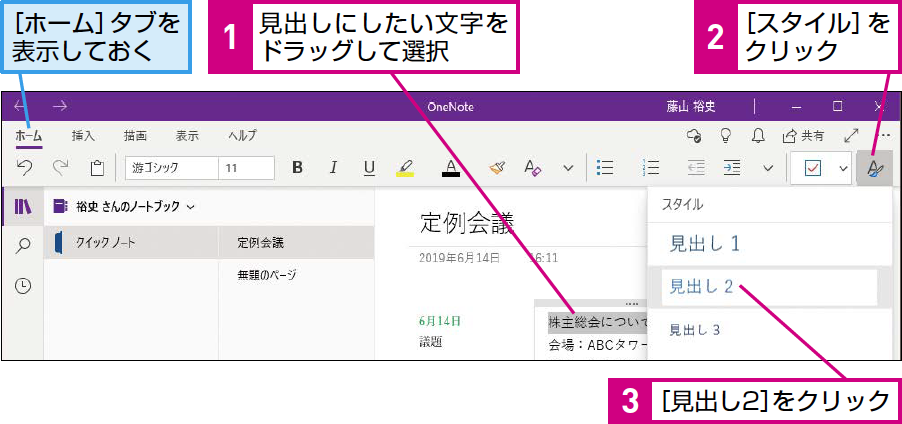Click the back arrow in title bar

20,106
